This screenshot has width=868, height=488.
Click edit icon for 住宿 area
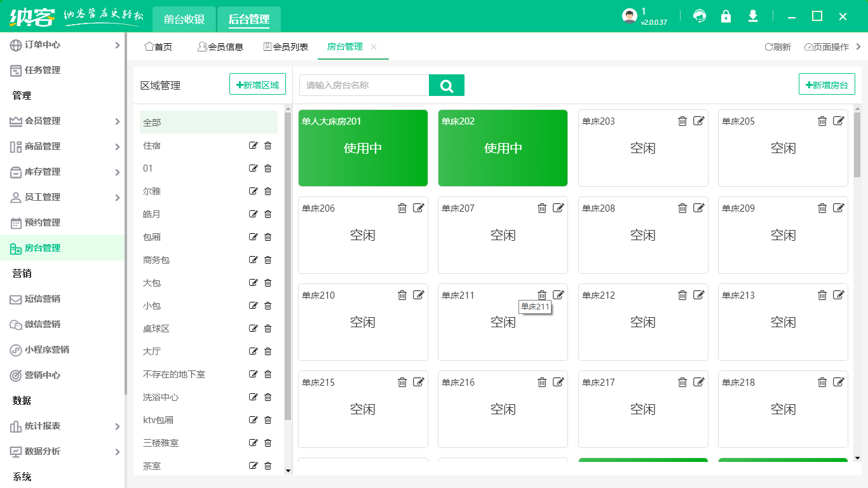(254, 146)
